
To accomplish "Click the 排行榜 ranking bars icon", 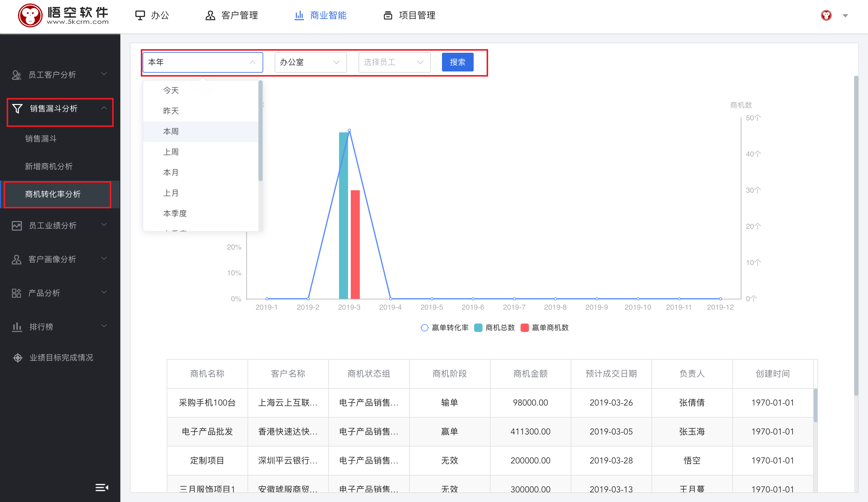I will point(17,327).
